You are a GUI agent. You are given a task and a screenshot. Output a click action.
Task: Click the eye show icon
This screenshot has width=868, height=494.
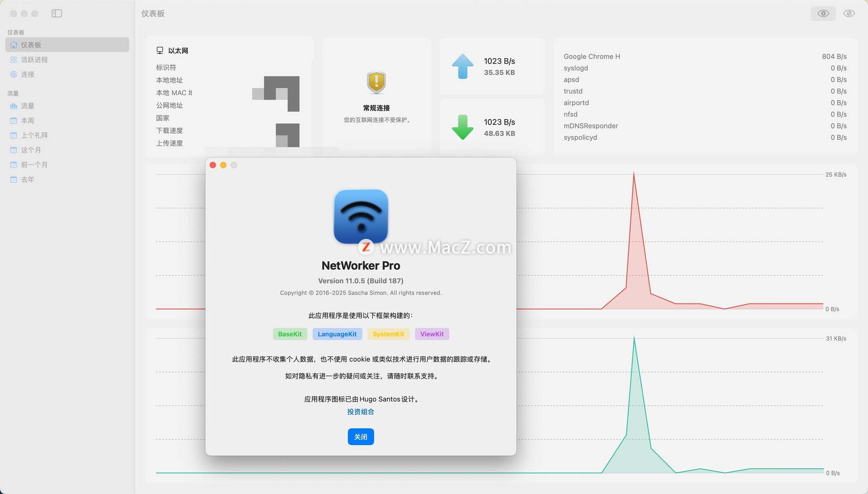coord(823,14)
